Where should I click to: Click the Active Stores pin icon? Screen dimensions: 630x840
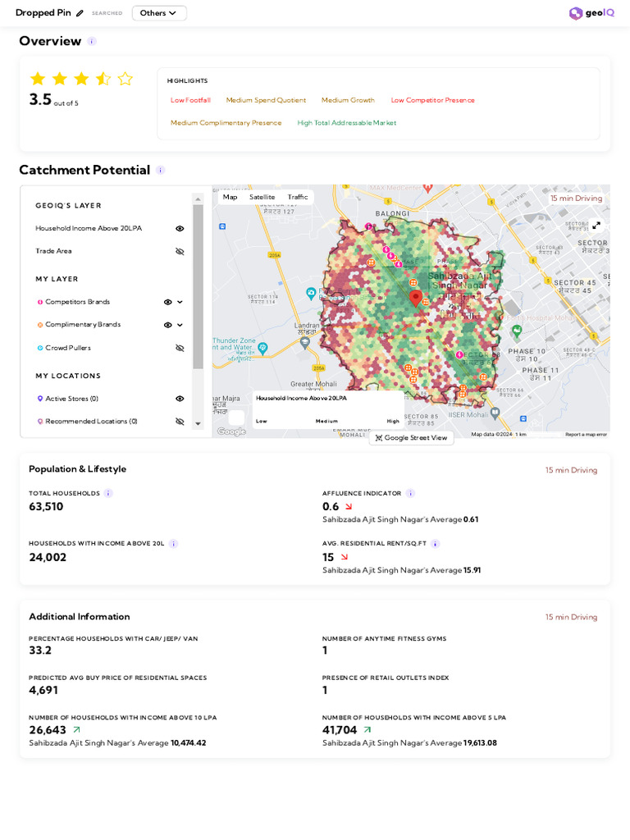[x=39, y=399]
